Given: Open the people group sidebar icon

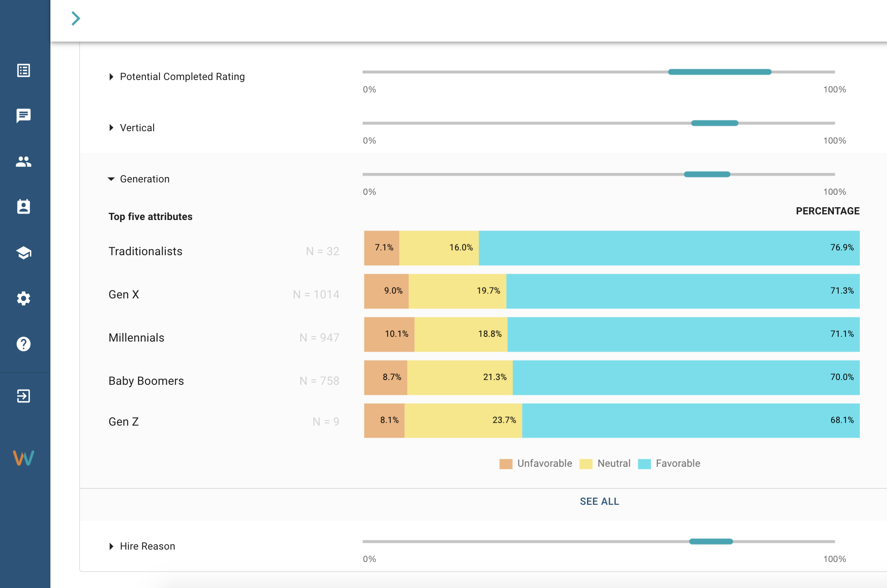Looking at the screenshot, I should (24, 162).
